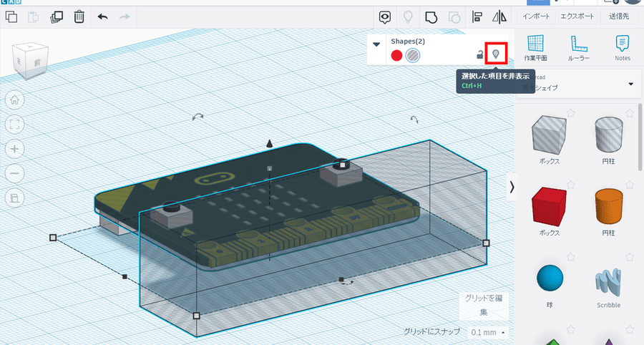Click the Copy toolbar icon

11,17
